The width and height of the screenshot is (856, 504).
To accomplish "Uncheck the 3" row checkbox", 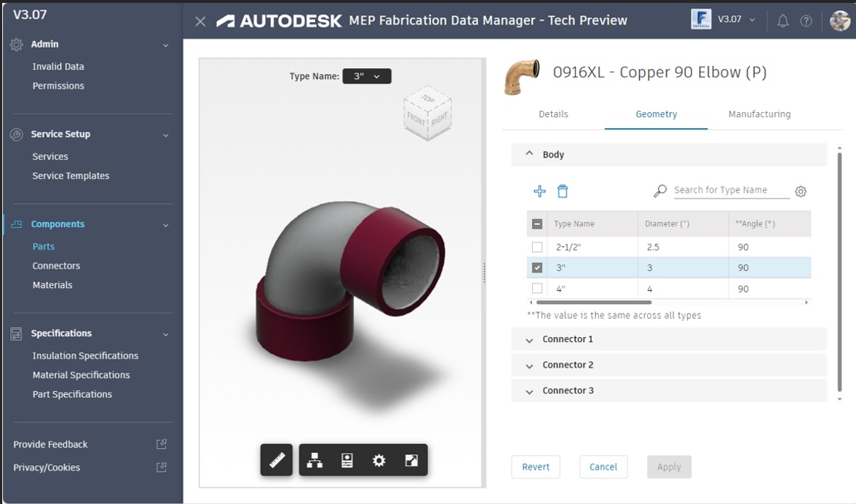I will coord(537,267).
